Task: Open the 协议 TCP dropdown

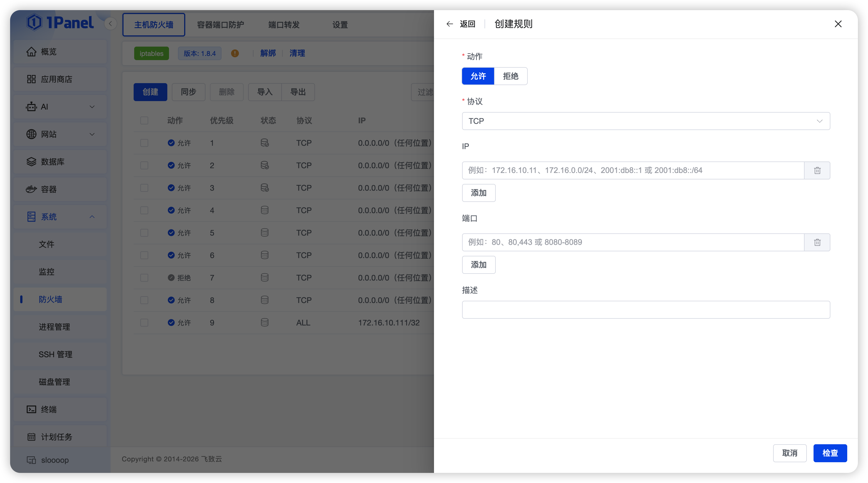Action: (646, 121)
